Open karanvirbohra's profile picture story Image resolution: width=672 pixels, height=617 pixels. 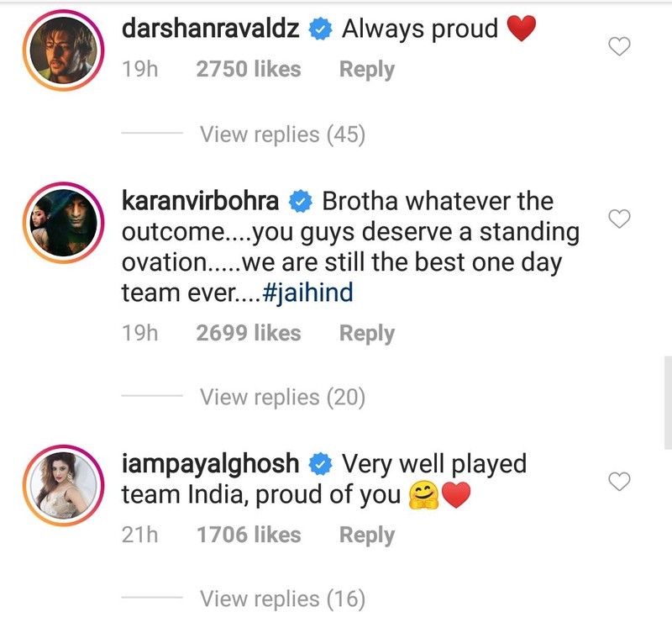click(x=64, y=223)
